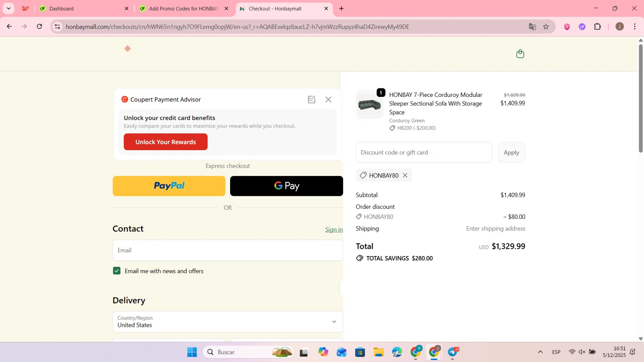This screenshot has height=362, width=644.
Task: Show hidden system tray icons
Action: [540, 352]
